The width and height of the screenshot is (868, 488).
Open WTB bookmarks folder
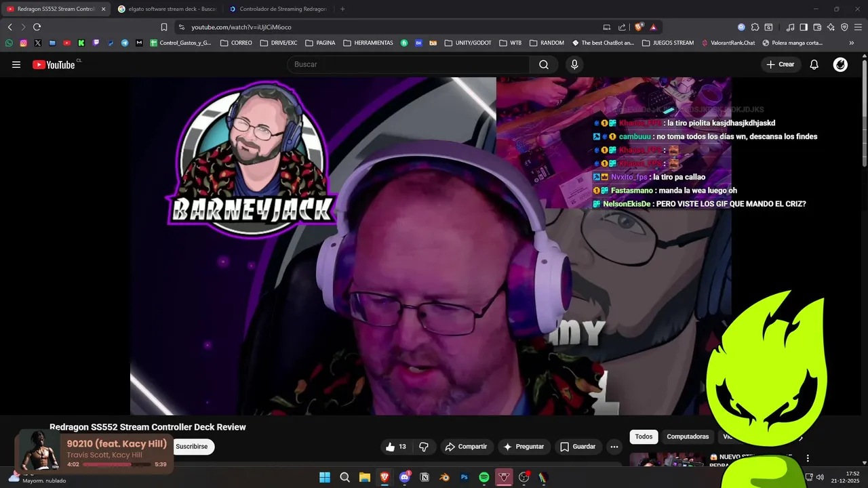click(x=510, y=43)
